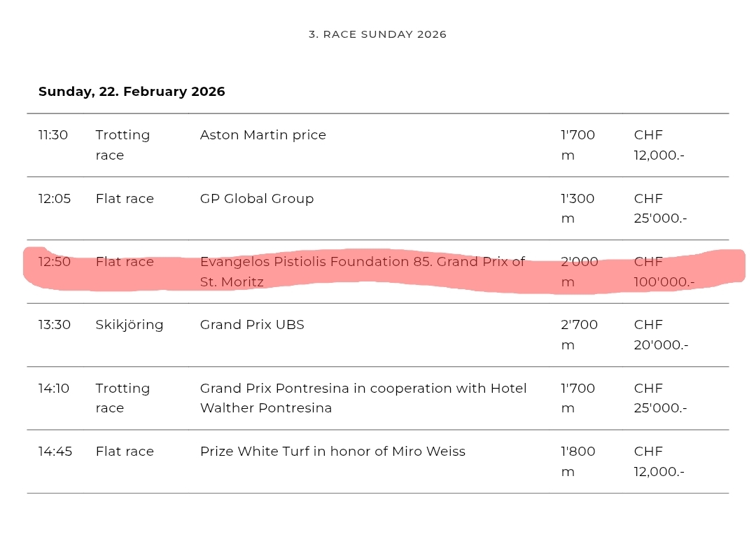This screenshot has height=537, width=756.
Task: Select the CHF 100'000 prize money
Action: 664,272
